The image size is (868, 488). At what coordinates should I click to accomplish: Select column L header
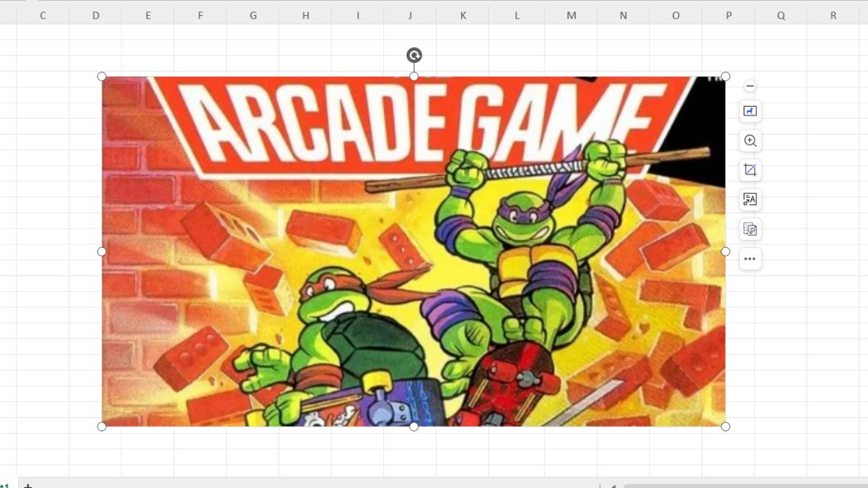pos(517,15)
